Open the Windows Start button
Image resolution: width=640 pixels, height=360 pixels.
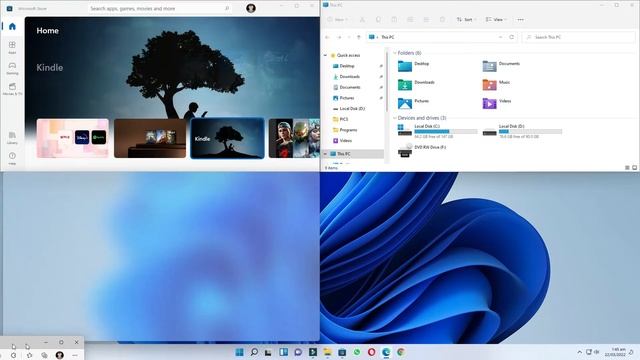[x=240, y=352]
